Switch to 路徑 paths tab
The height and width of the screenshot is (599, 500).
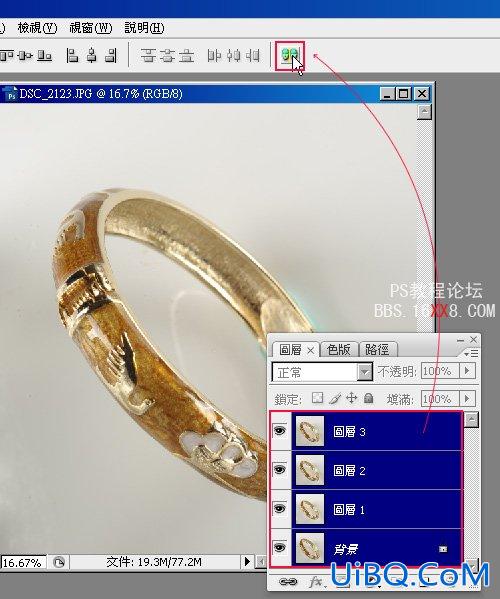pos(378,349)
